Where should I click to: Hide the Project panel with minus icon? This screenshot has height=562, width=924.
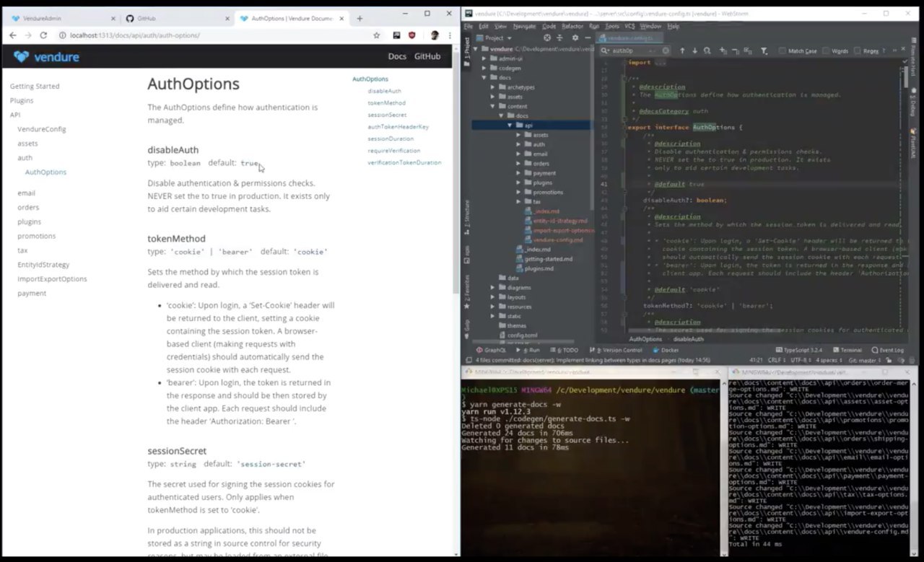588,38
